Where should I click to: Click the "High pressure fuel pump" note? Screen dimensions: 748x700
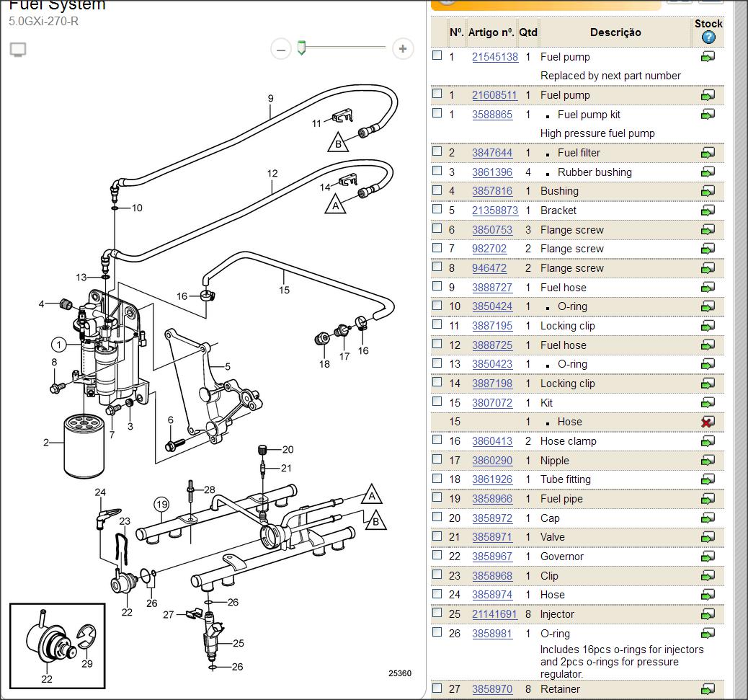tap(597, 133)
